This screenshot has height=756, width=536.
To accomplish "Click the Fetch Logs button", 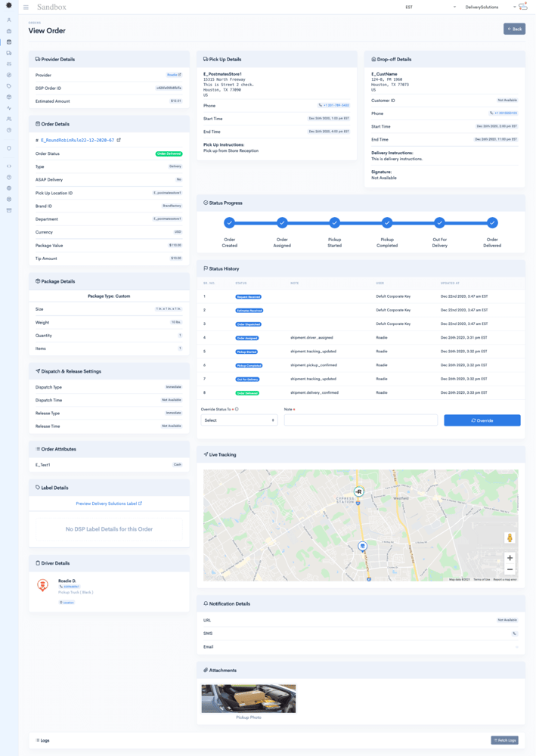I will [x=504, y=740].
